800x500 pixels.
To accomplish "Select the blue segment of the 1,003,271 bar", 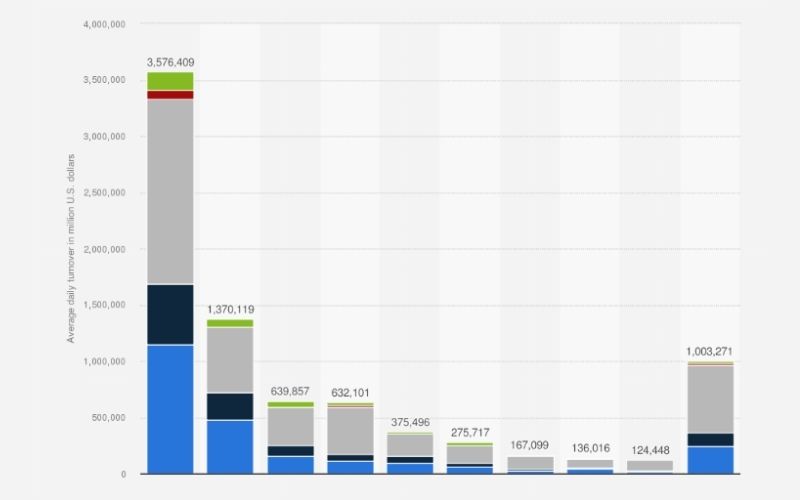I will (710, 459).
